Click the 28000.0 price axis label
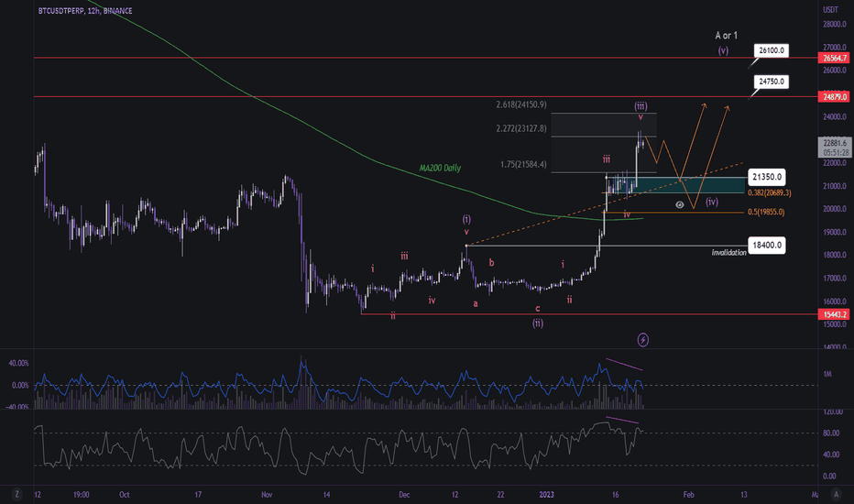 click(835, 24)
